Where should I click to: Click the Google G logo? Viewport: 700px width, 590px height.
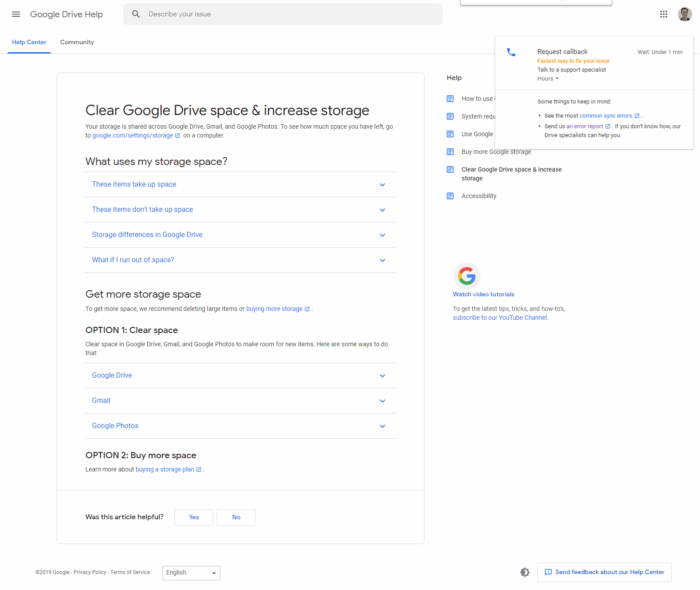click(467, 276)
